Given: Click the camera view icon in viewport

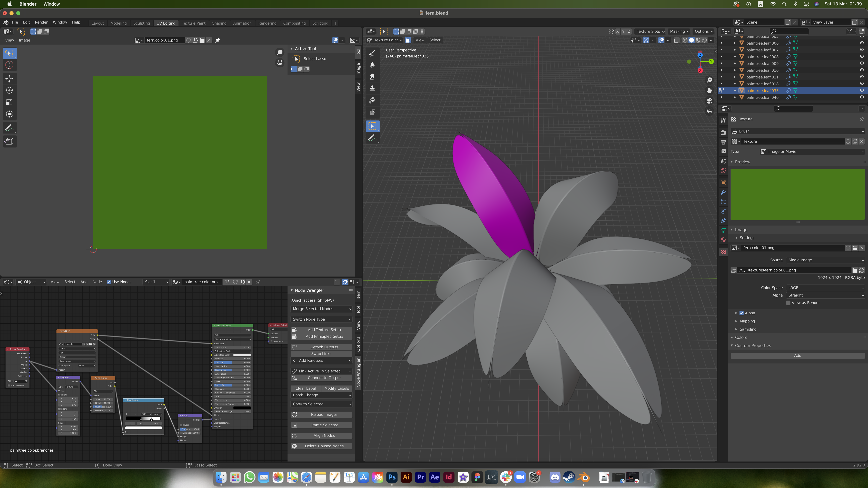Looking at the screenshot, I should [x=709, y=101].
